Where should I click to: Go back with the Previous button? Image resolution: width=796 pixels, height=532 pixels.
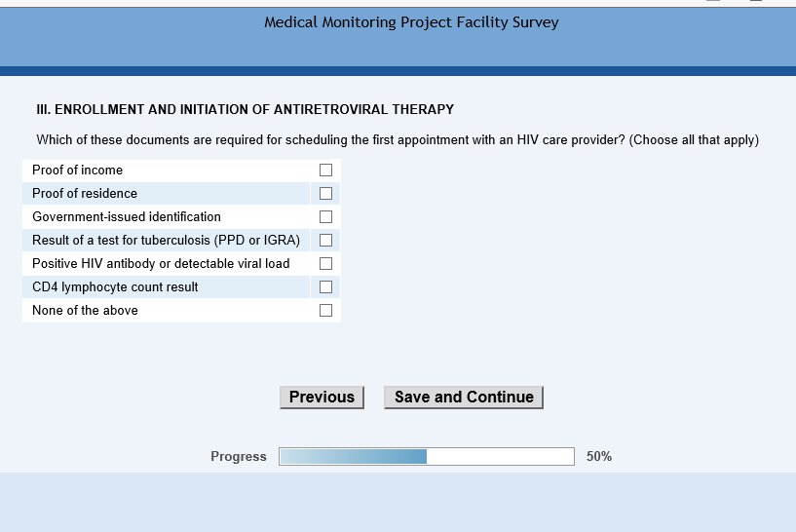tap(322, 398)
